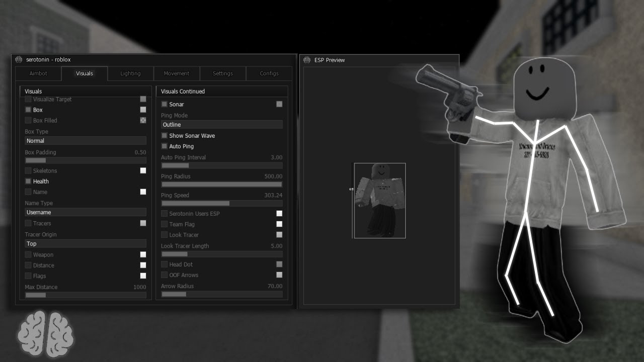The image size is (644, 362).
Task: Toggle the Show Sonar Wave checkbox
Action: (x=164, y=136)
